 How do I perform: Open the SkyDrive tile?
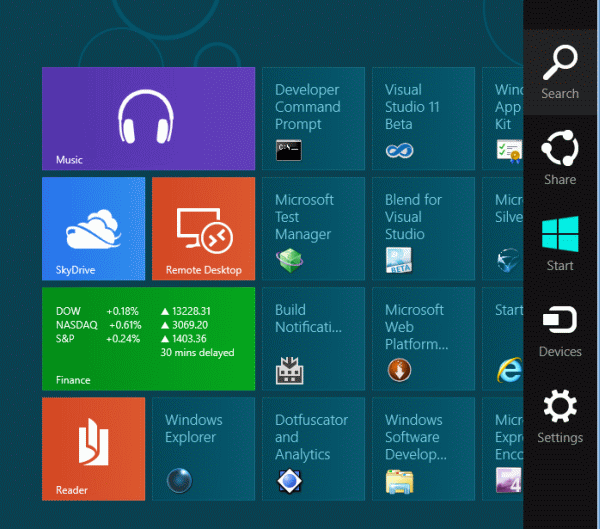[93, 229]
